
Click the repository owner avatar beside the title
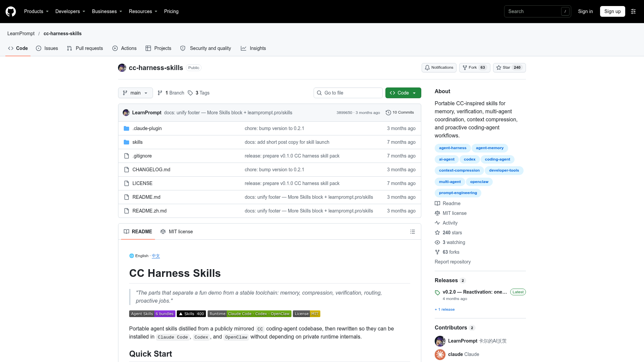122,68
